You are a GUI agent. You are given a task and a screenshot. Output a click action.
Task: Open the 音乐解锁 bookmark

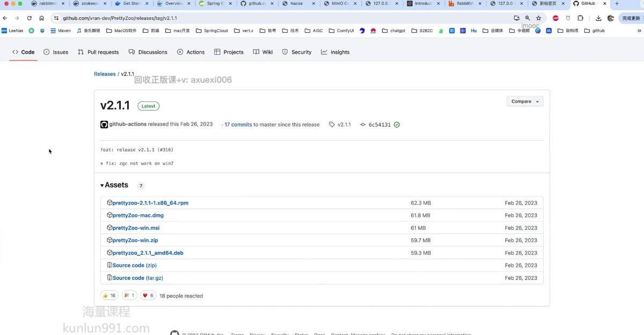pyautogui.click(x=89, y=31)
